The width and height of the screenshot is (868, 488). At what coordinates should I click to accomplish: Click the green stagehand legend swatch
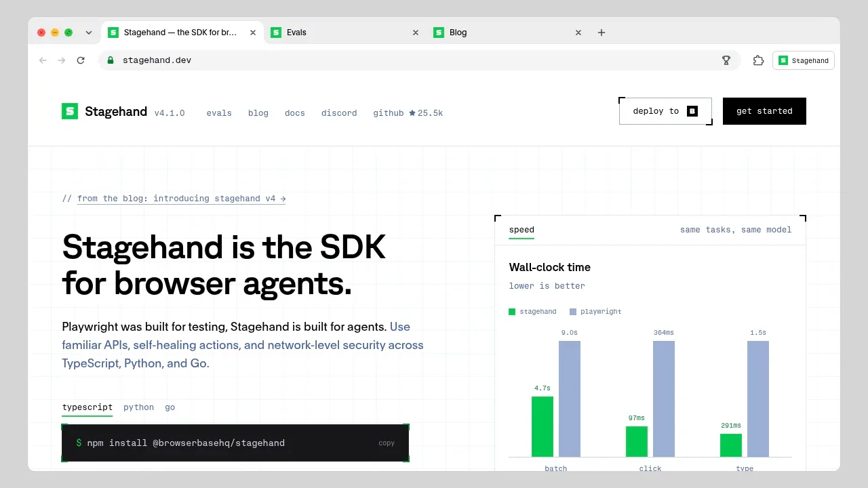pos(512,312)
